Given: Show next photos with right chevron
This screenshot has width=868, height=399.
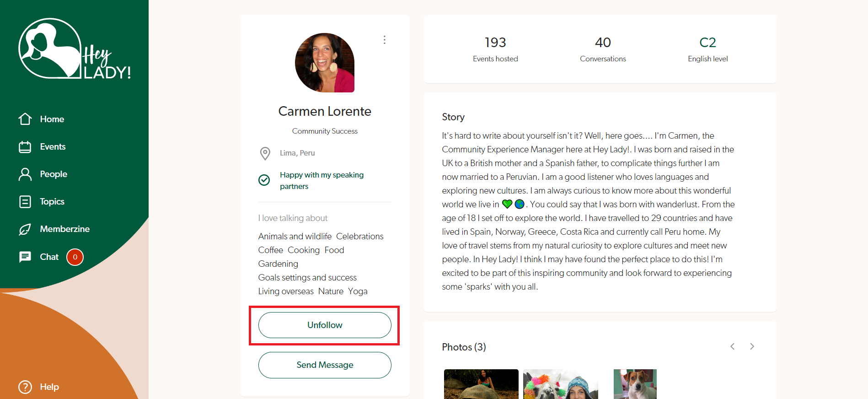Looking at the screenshot, I should click(752, 346).
